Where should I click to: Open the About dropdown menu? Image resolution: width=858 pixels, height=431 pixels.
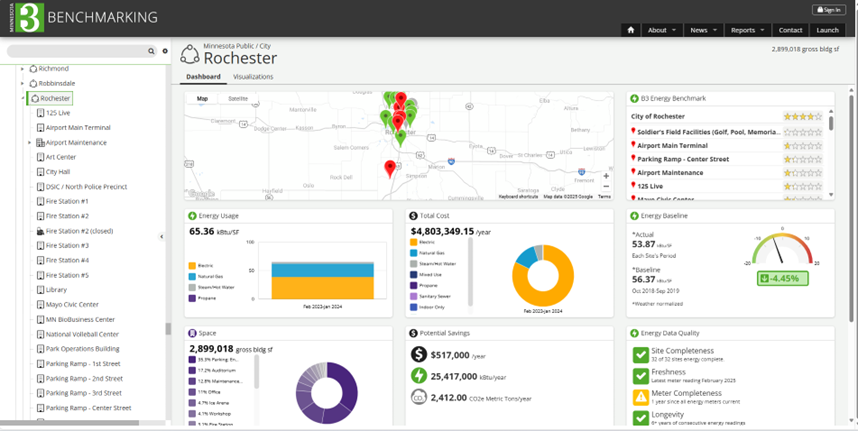pos(662,30)
